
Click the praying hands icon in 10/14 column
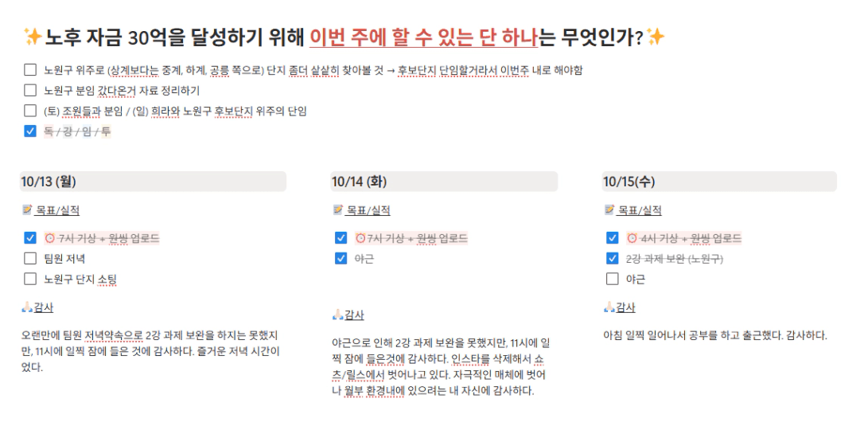coord(337,315)
